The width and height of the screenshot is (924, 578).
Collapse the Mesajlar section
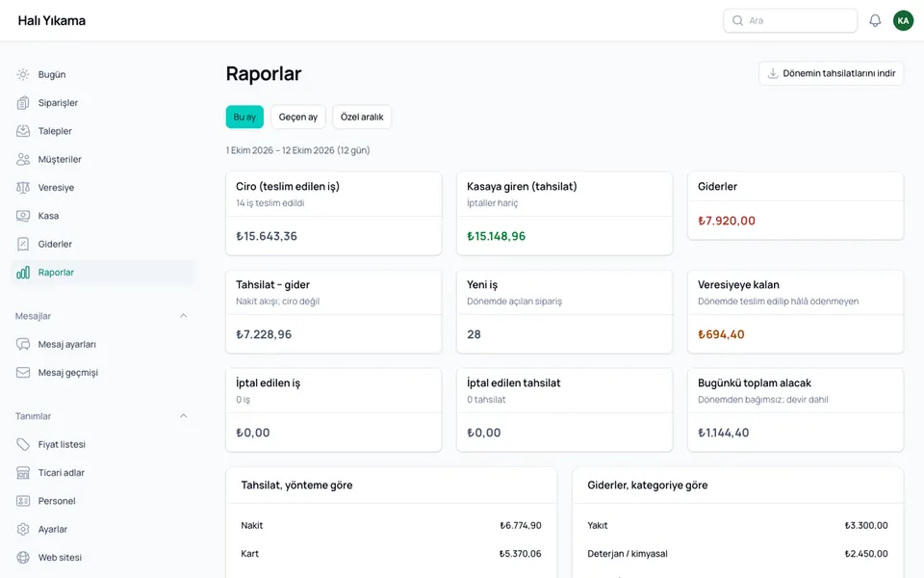[x=183, y=316]
